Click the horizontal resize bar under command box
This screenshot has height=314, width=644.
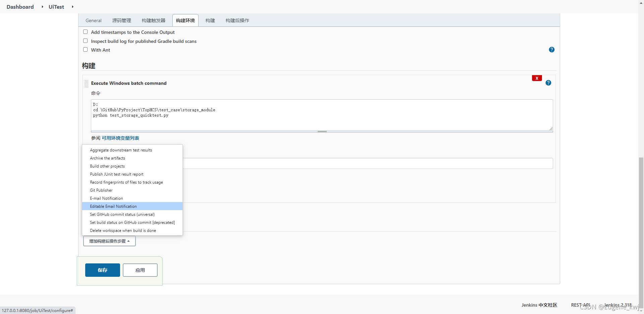(322, 131)
